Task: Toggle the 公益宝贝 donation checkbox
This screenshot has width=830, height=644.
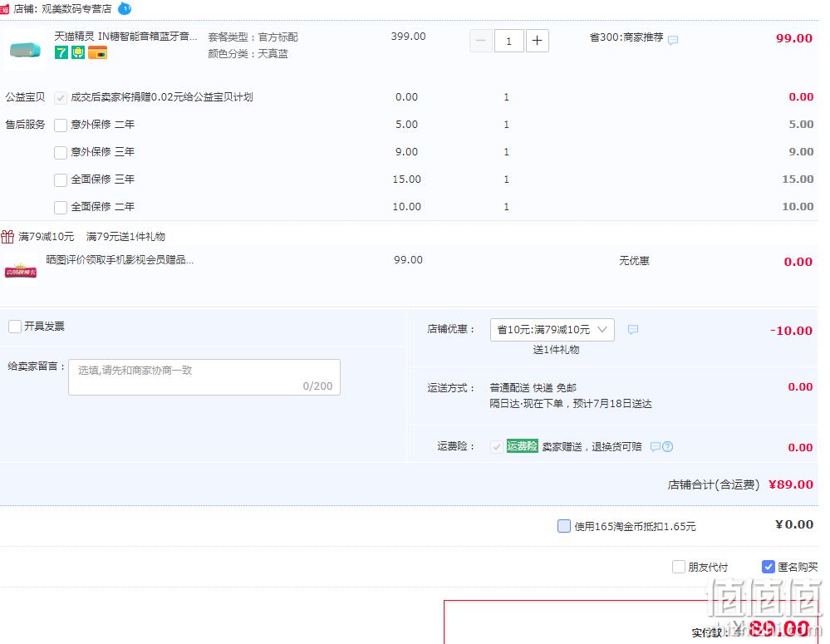Action: 61,97
